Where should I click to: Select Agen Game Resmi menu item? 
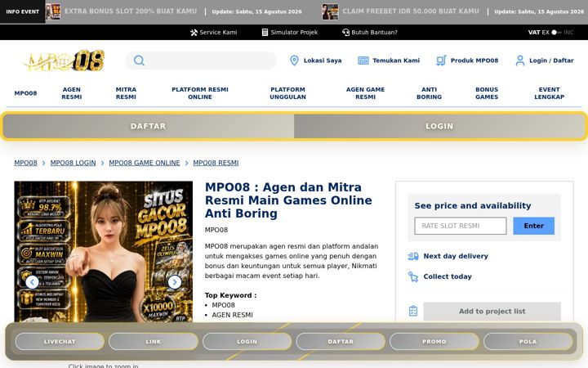tap(365, 93)
